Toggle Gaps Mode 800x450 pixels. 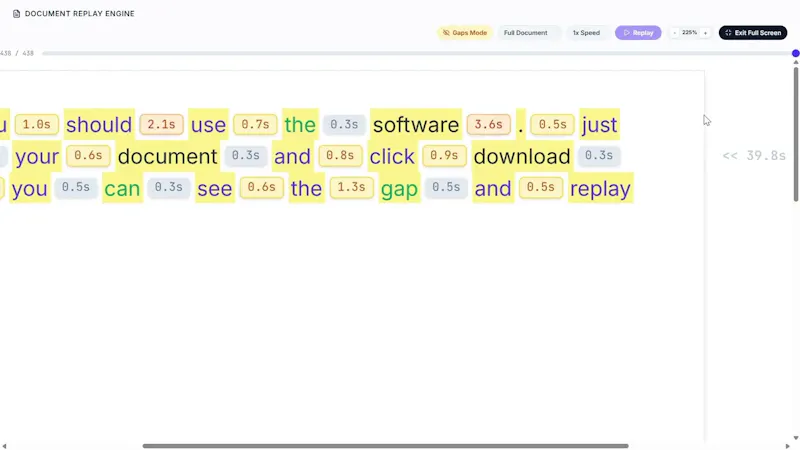pos(464,33)
